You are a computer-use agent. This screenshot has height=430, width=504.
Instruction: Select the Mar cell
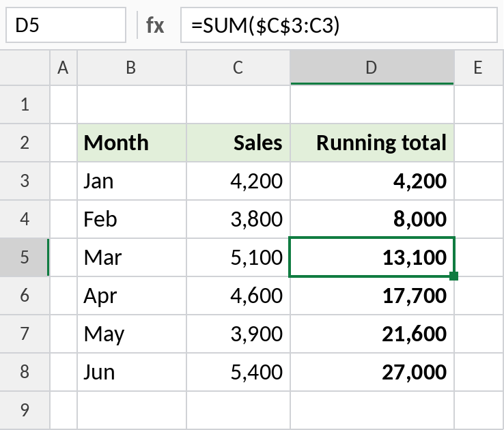tap(132, 257)
